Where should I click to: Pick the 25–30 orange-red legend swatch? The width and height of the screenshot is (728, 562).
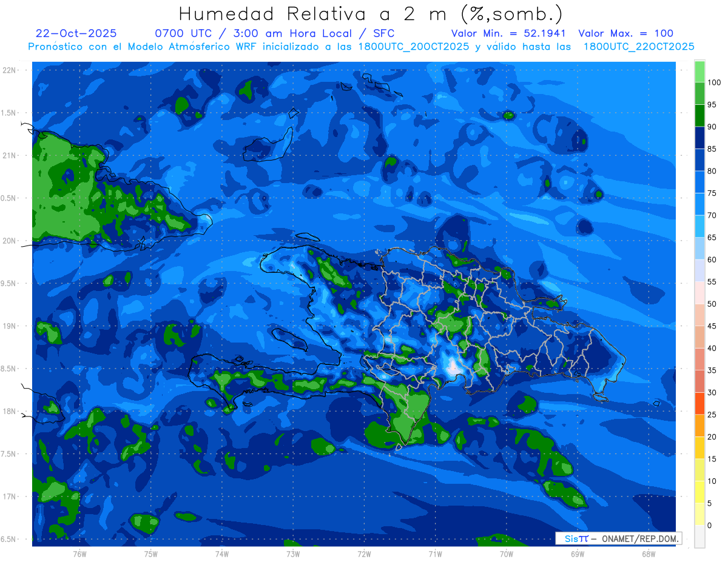(x=699, y=403)
